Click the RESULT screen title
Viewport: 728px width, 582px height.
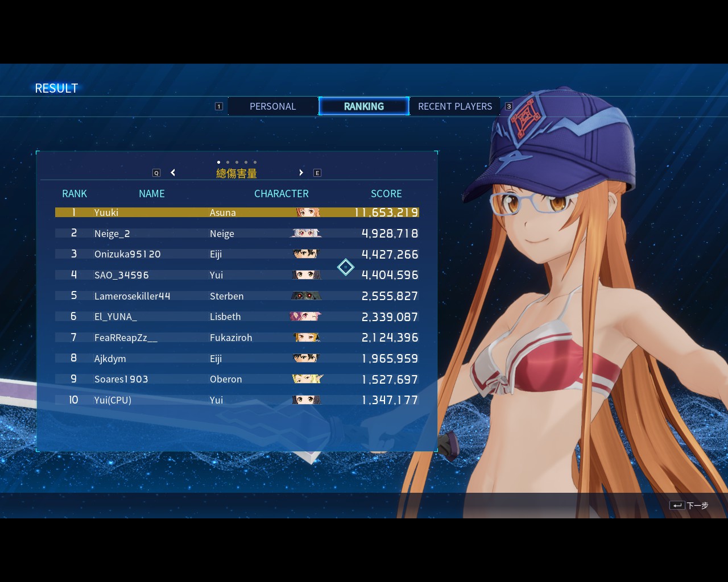coord(56,88)
